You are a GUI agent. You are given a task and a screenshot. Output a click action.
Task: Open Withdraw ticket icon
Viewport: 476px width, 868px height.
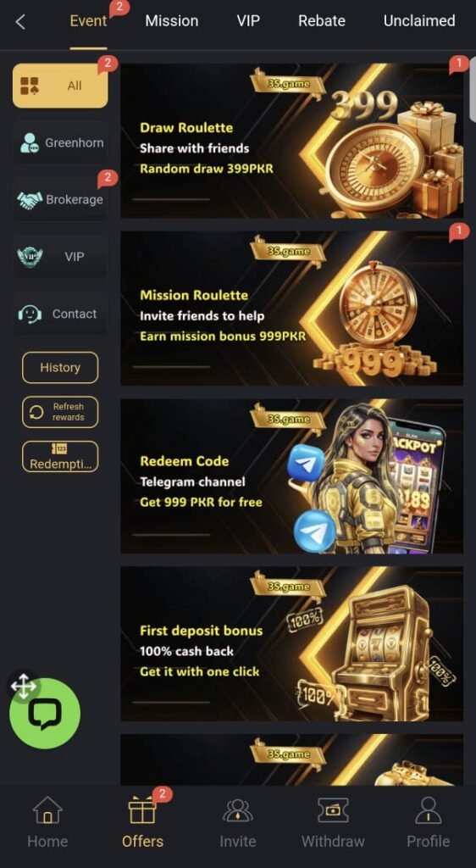[333, 810]
